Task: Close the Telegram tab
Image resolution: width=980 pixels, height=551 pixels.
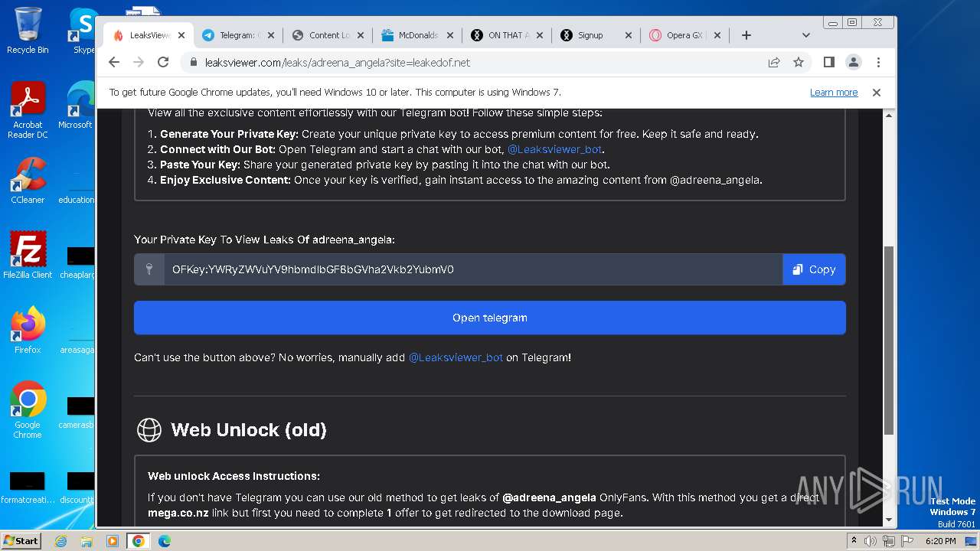Action: point(270,35)
